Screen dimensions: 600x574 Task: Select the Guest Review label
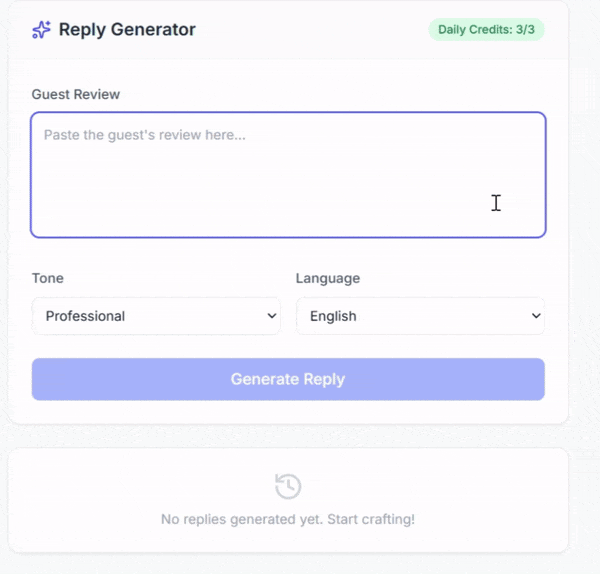[x=76, y=95]
